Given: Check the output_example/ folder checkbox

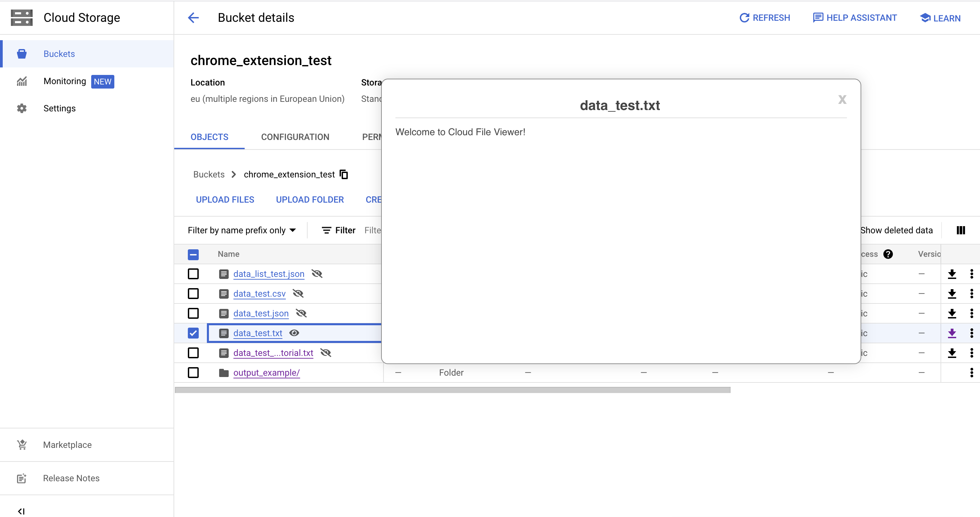Looking at the screenshot, I should coord(193,373).
